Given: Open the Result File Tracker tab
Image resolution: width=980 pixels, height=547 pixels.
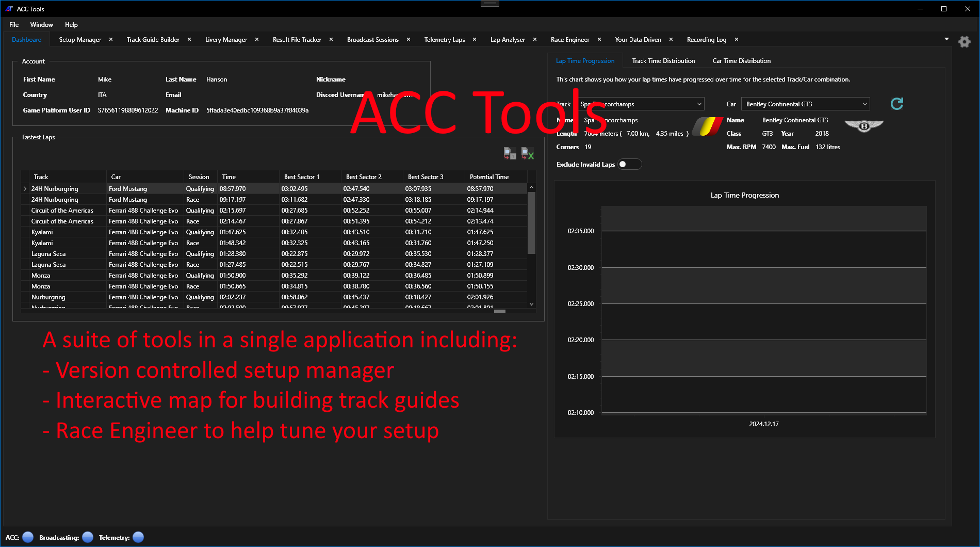Looking at the screenshot, I should coord(297,39).
